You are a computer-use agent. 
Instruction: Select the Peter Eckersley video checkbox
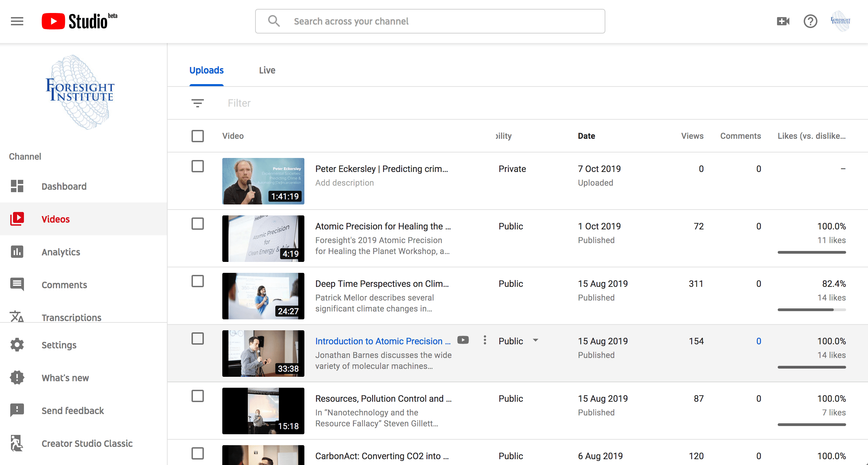pos(197,166)
